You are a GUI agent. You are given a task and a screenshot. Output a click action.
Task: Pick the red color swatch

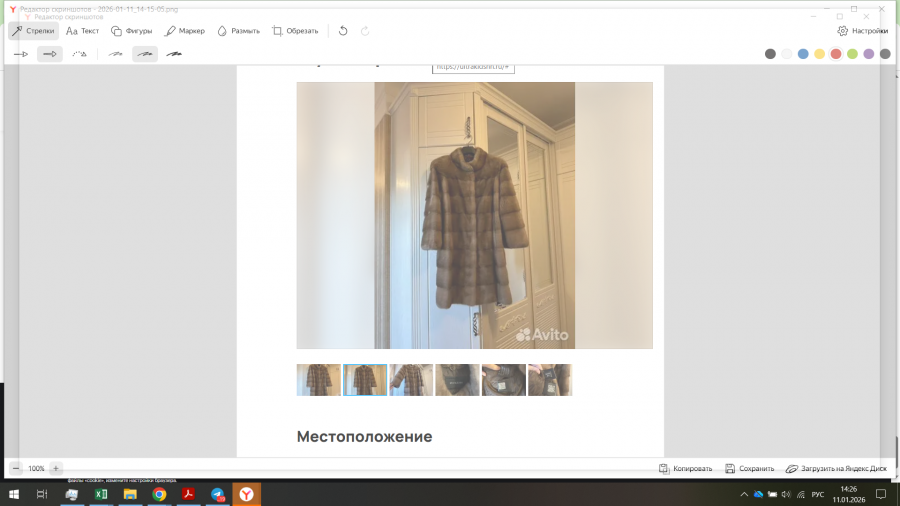tap(835, 54)
